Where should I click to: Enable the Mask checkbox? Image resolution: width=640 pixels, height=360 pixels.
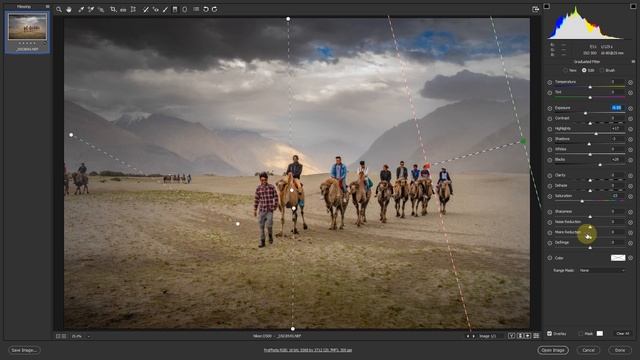point(581,333)
